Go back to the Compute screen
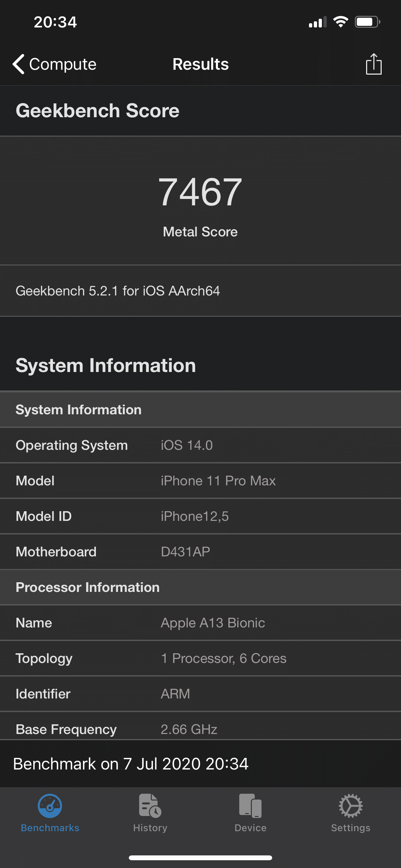 point(54,64)
